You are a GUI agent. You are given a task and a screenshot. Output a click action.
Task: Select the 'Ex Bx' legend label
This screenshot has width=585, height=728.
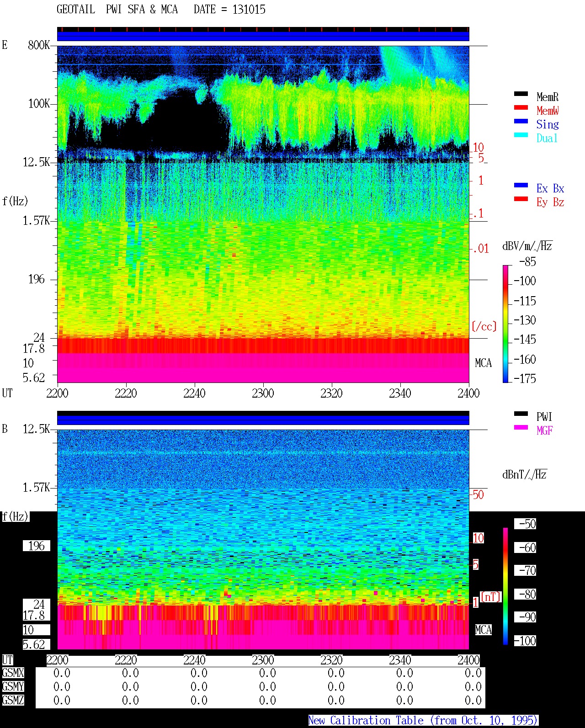[550, 188]
